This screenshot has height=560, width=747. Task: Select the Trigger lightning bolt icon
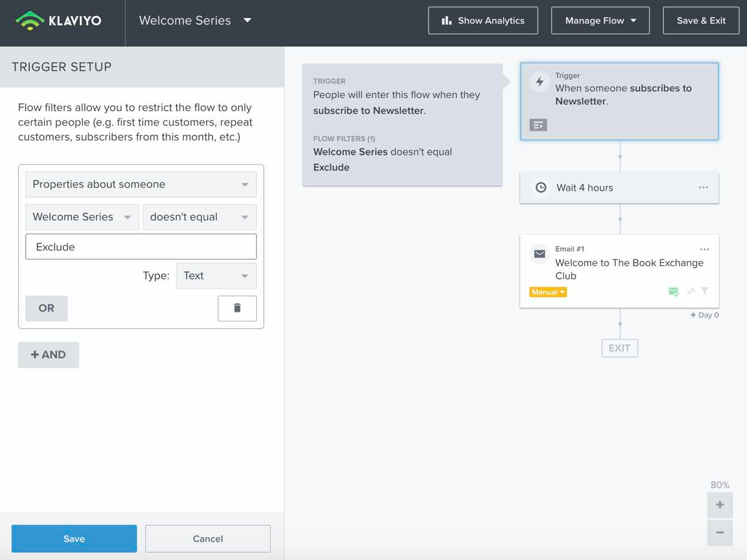[x=540, y=82]
